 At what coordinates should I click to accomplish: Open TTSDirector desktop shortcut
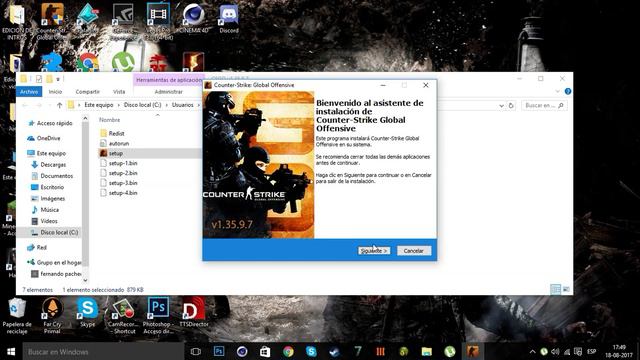(194, 313)
